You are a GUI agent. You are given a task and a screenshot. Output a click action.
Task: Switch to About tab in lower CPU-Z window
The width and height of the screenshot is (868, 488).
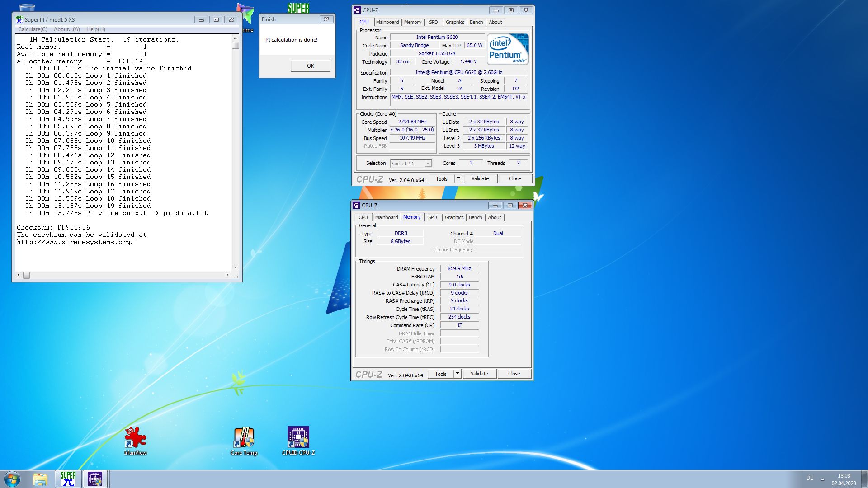click(x=495, y=217)
